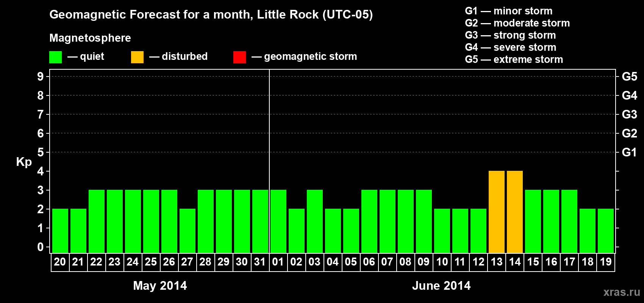Click date label 17 on the axis
The height and width of the screenshot is (303, 644).
(569, 262)
